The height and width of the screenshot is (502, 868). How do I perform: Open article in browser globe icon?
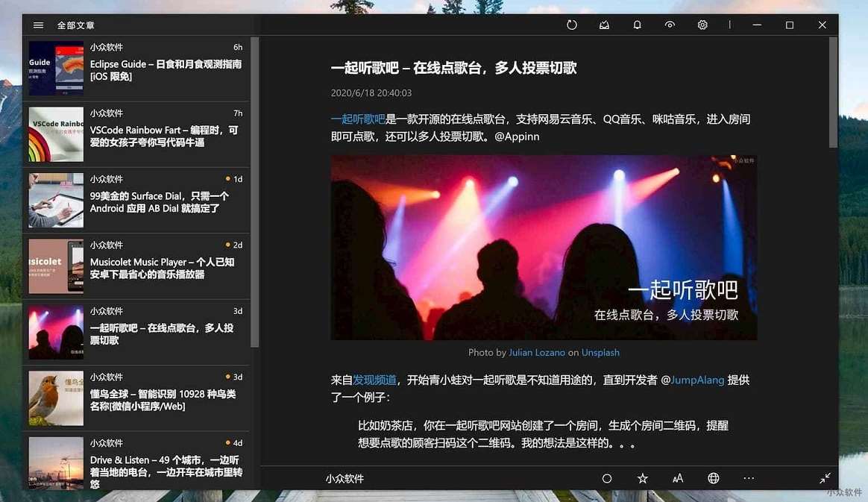point(713,478)
